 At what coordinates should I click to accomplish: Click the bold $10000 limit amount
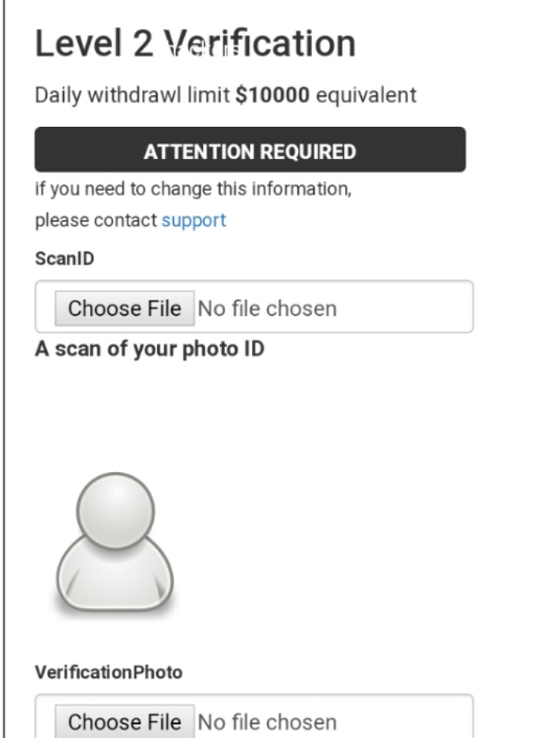[x=273, y=95]
